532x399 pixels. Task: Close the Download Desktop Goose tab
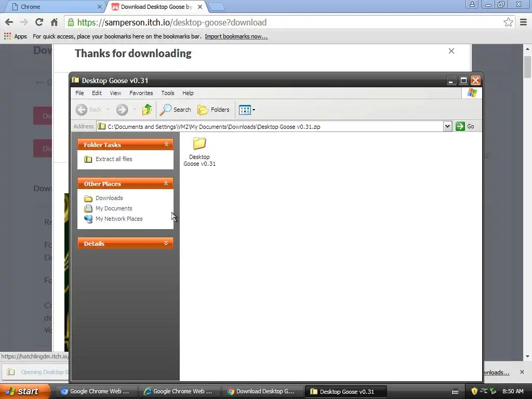(x=200, y=7)
